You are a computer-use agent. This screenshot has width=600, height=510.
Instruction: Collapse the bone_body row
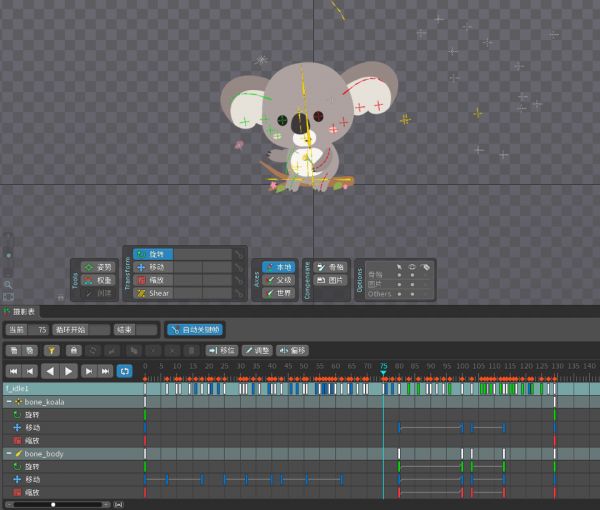coord(9,454)
